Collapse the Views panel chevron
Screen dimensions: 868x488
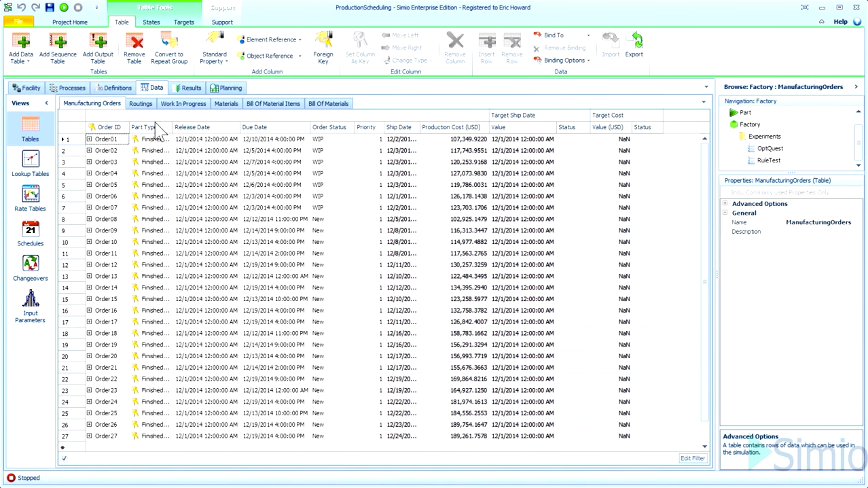tap(47, 103)
